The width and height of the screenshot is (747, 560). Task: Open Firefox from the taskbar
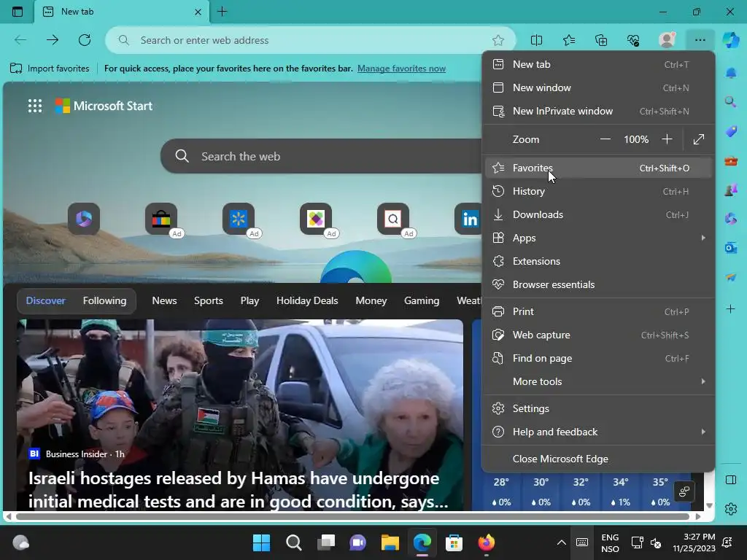(x=487, y=542)
